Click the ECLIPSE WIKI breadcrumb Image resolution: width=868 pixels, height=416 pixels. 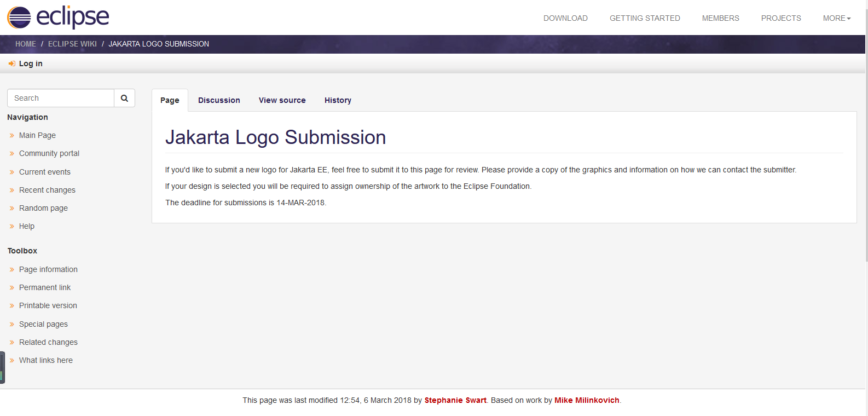[72, 44]
